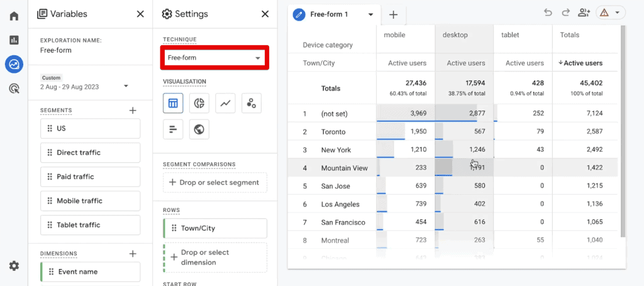Select the US segment
This screenshot has width=644, height=286.
tap(91, 128)
